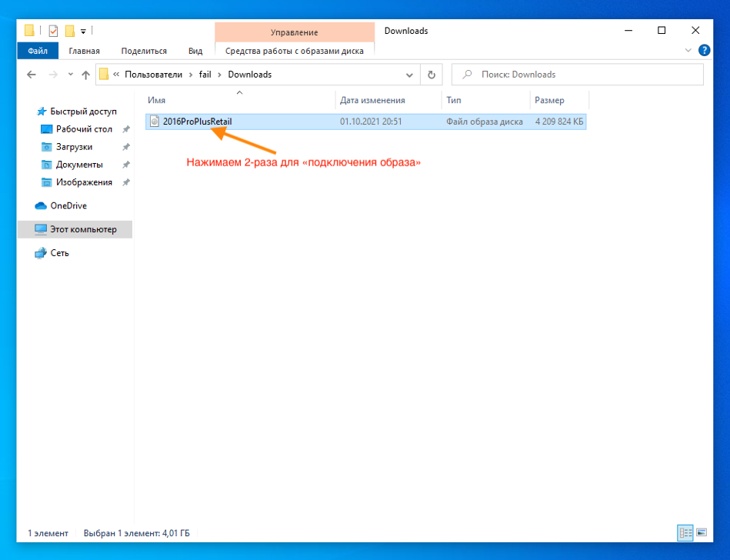The width and height of the screenshot is (730, 560).
Task: Click the address bar folder icon
Action: click(x=104, y=74)
